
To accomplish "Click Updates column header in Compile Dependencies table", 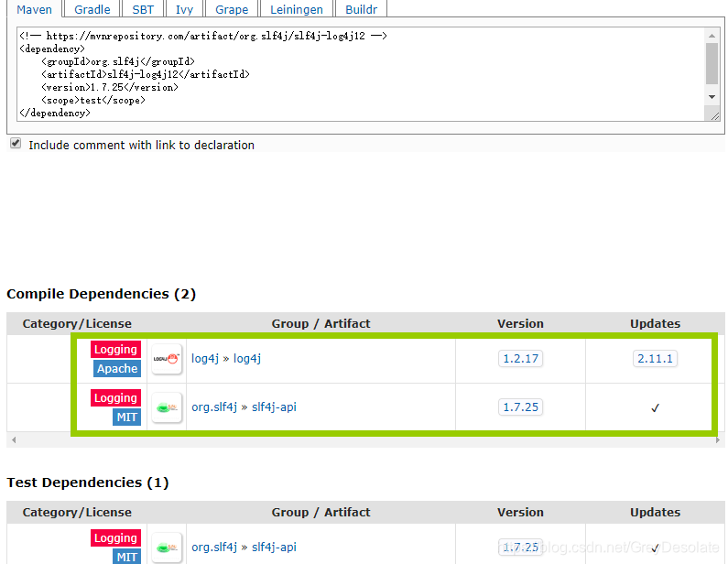I will pyautogui.click(x=655, y=323).
